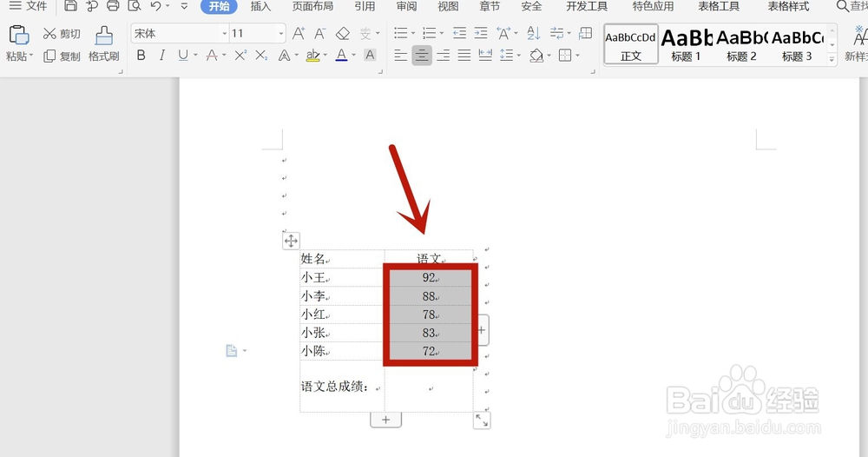Click the Undo arrow icon
868x457 pixels.
pyautogui.click(x=156, y=6)
